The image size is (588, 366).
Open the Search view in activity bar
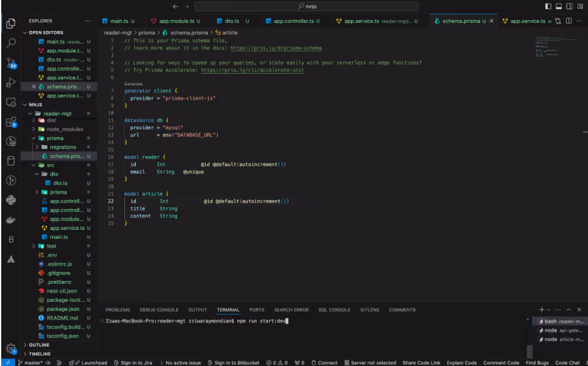click(x=11, y=43)
